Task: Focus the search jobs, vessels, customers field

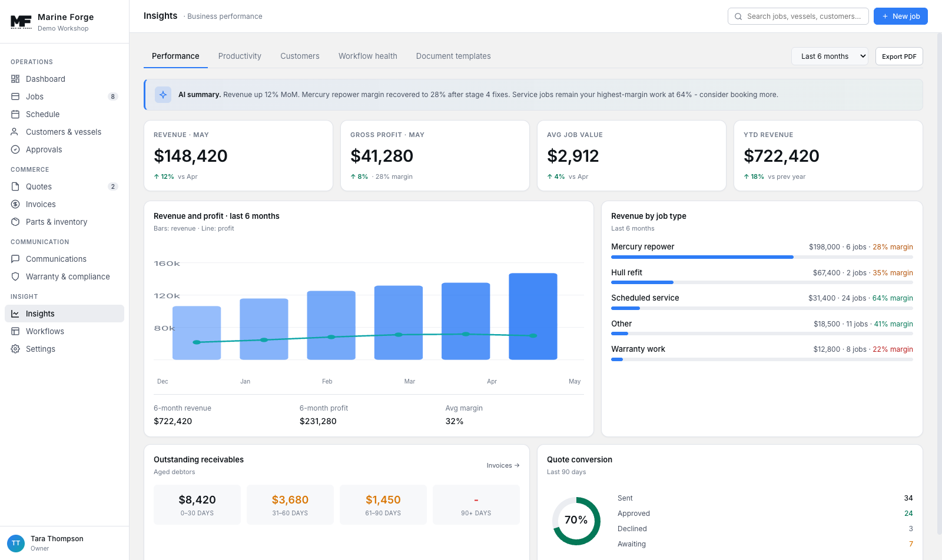Action: (798, 16)
